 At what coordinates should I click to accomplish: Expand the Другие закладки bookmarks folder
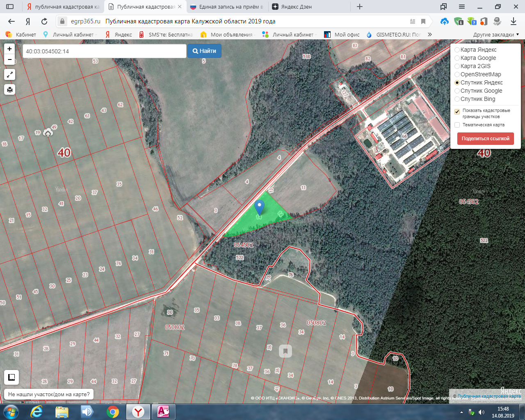pyautogui.click(x=496, y=34)
